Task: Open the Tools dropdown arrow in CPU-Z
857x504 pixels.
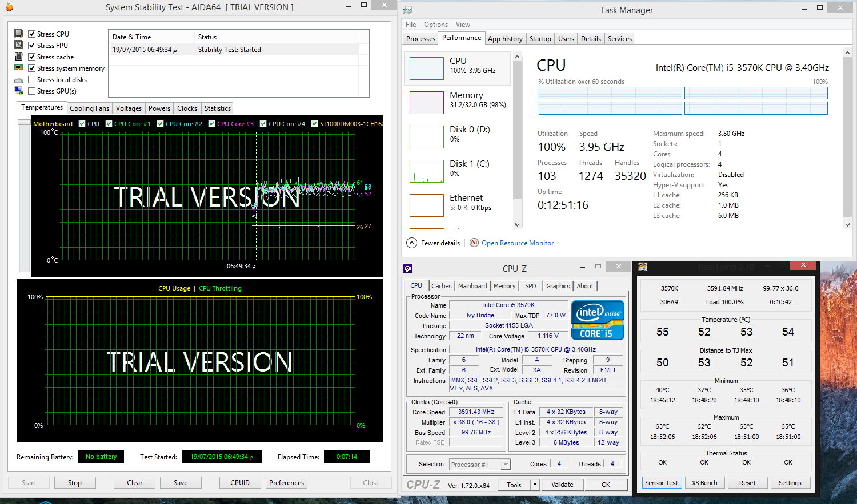Action: [x=535, y=485]
